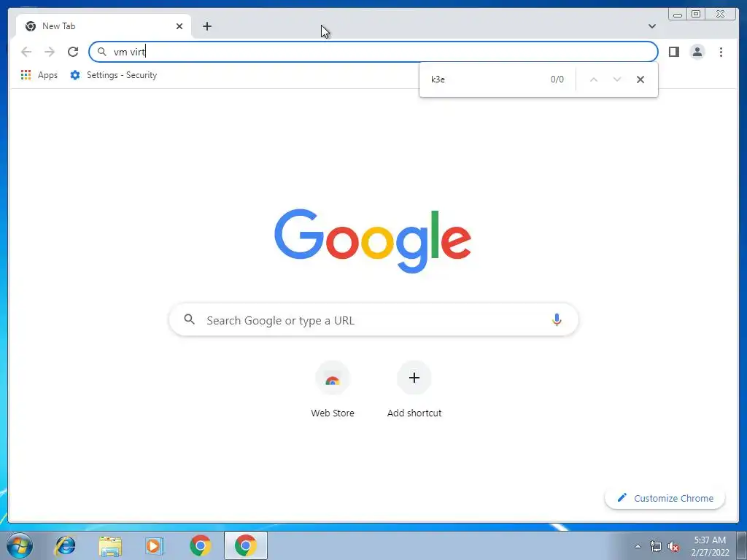Click the forward navigation arrow
The width and height of the screenshot is (747, 560).
pyautogui.click(x=50, y=52)
